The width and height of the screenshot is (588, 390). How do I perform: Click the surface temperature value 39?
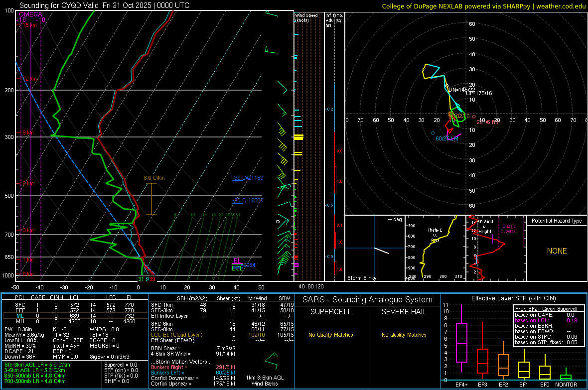152,279
